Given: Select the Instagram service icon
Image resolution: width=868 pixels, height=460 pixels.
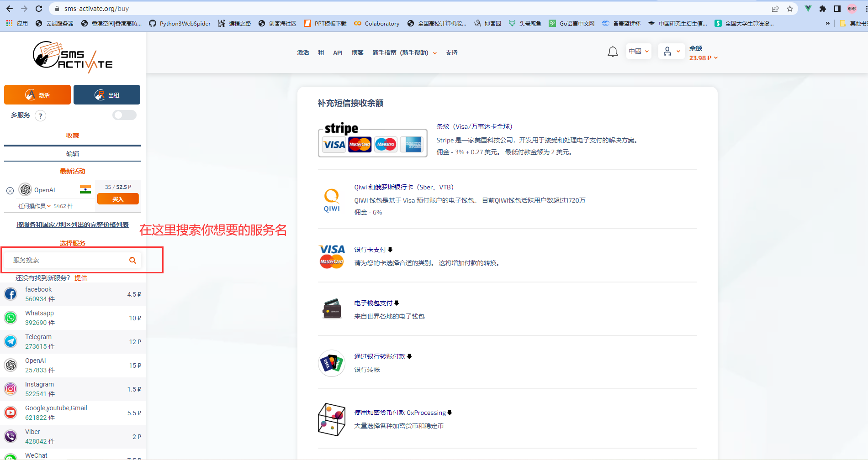Looking at the screenshot, I should pos(11,389).
